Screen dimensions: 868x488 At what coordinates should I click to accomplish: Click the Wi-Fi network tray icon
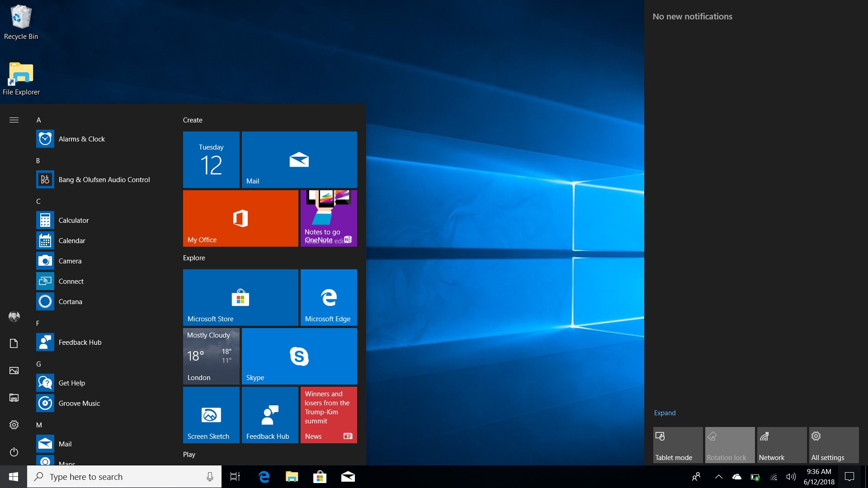click(x=774, y=477)
